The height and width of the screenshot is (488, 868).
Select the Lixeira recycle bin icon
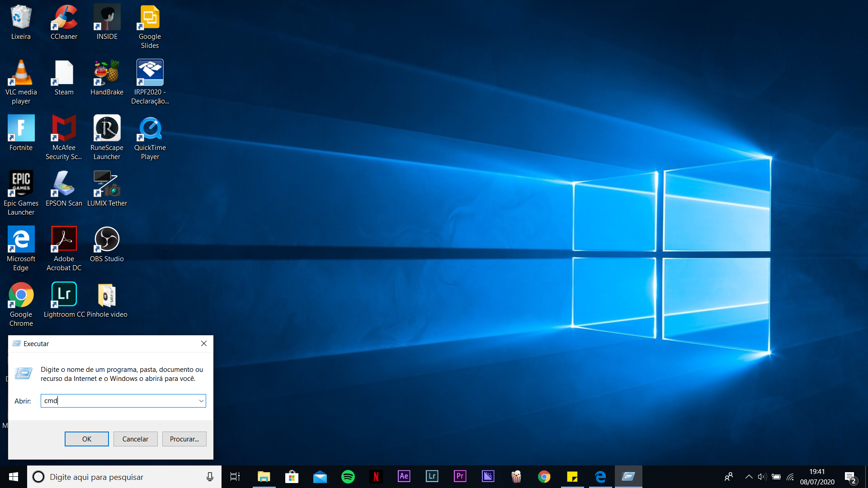pyautogui.click(x=21, y=23)
